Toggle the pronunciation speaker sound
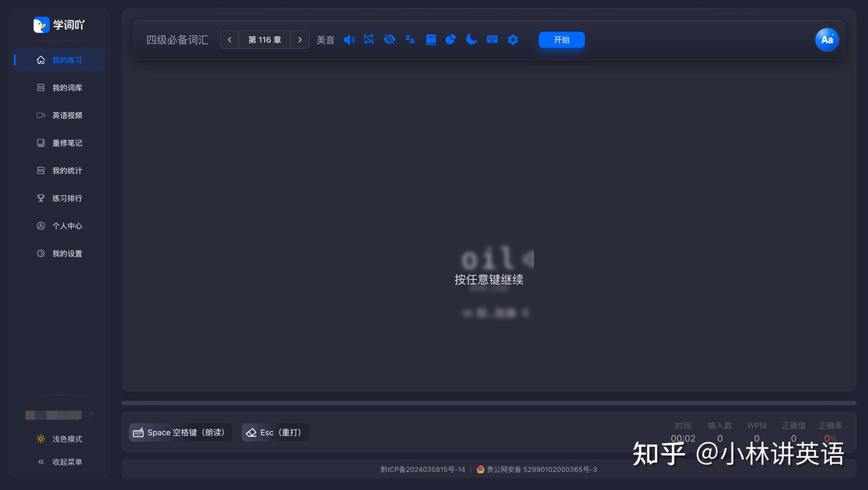Viewport: 868px width, 490px height. click(349, 40)
